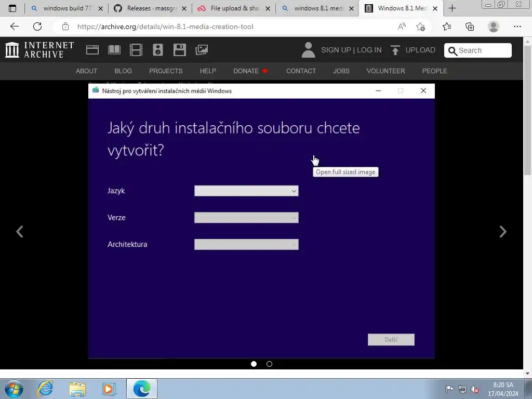Open the tab actions menu icon
The height and width of the screenshot is (399, 532).
(12, 8)
